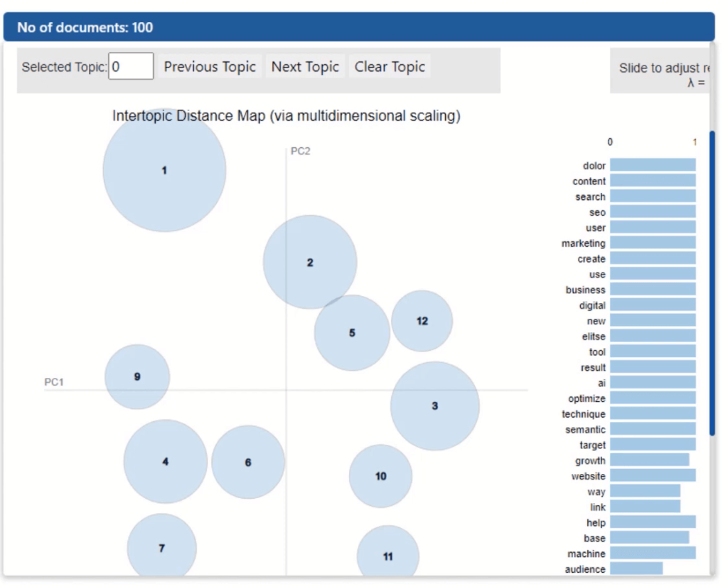728x587 pixels.
Task: Click the term label 'new'
Action: click(596, 321)
